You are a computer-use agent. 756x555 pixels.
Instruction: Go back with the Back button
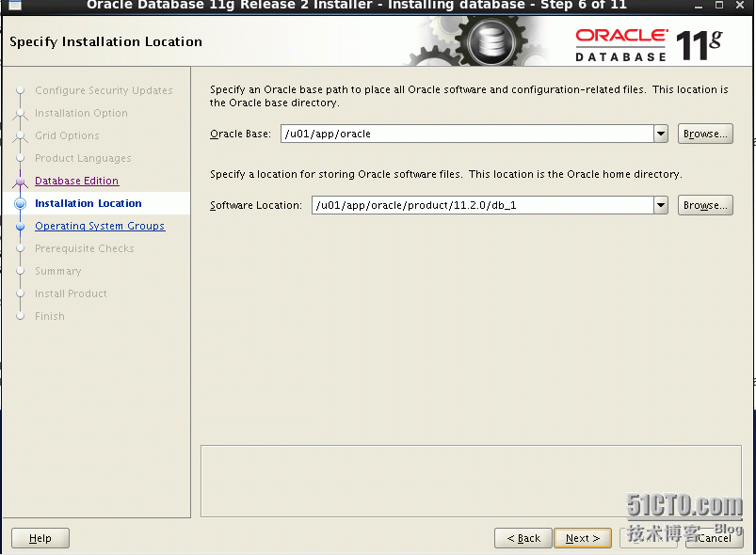pyautogui.click(x=523, y=538)
